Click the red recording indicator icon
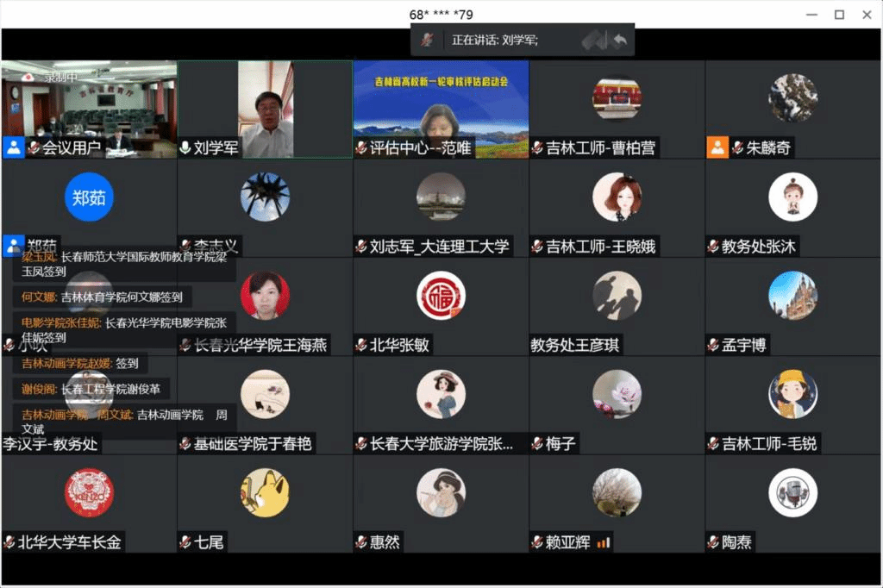 28,78
